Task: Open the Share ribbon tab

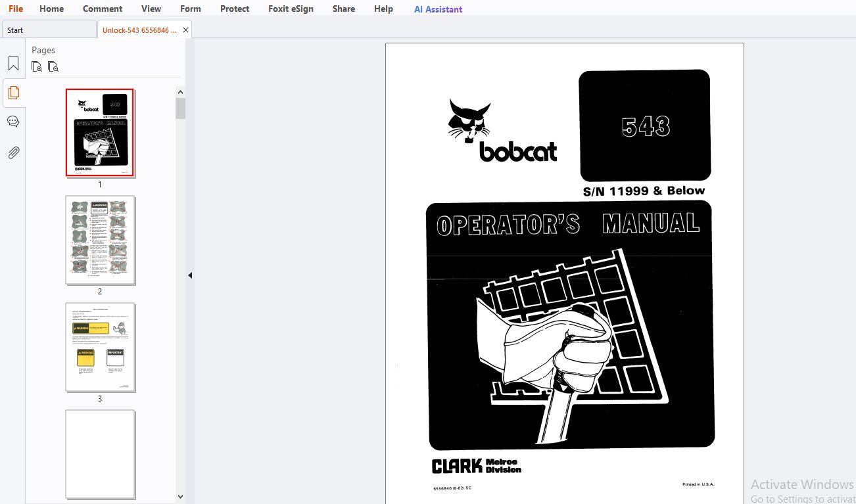Action: pos(344,9)
